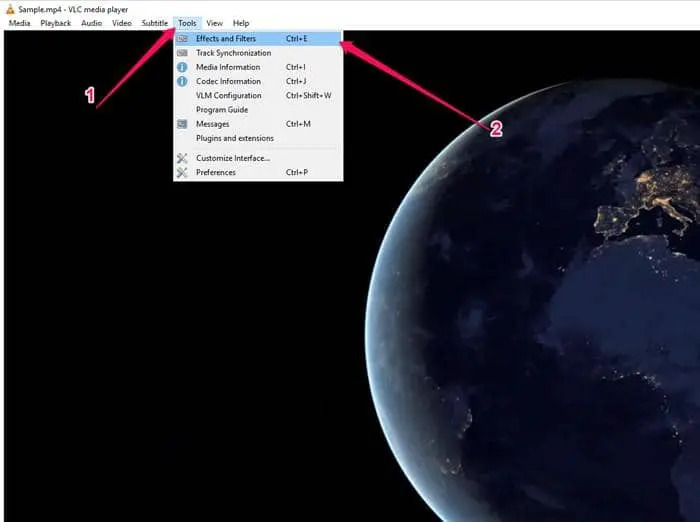Open the Video menu

[x=122, y=23]
